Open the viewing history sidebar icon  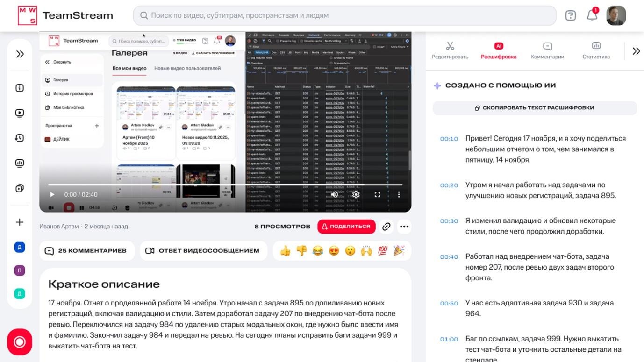(x=19, y=138)
